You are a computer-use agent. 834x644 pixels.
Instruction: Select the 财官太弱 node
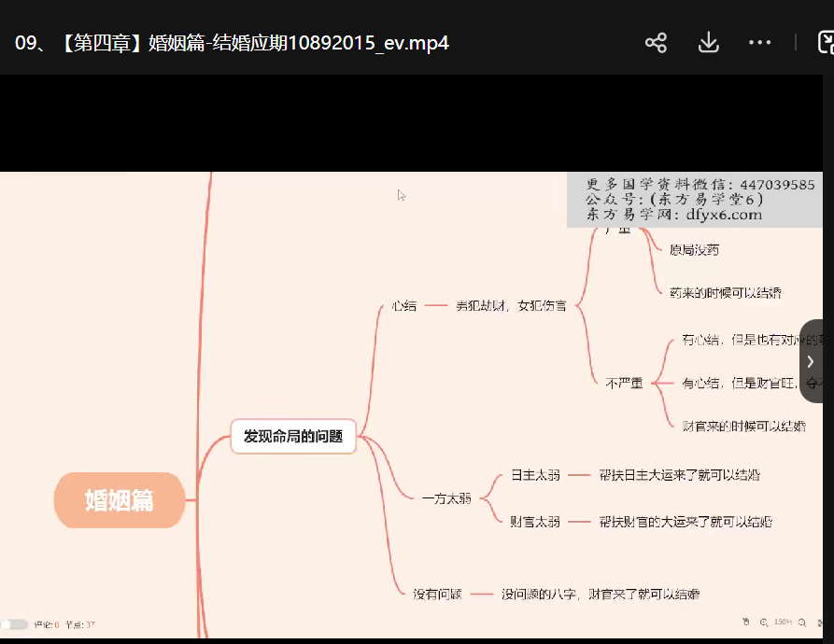pyautogui.click(x=535, y=522)
